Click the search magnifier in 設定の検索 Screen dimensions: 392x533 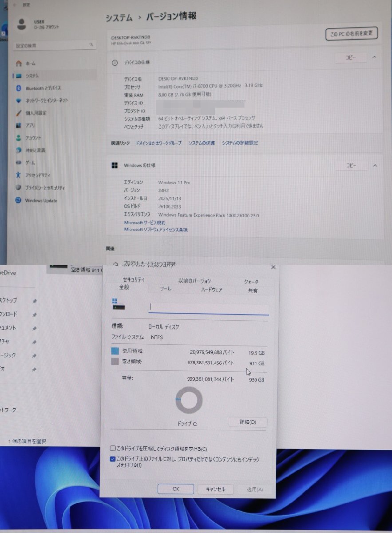point(91,45)
